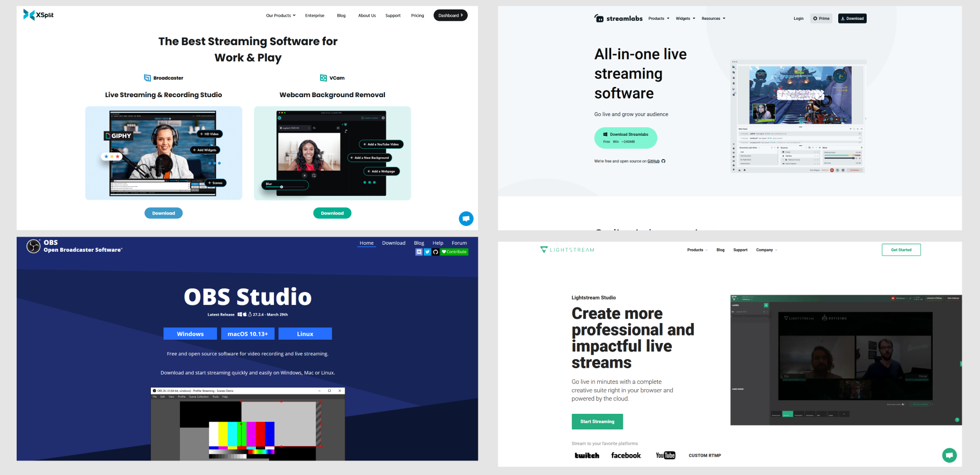Click the GitHub octocat icon on Streamlabs page
This screenshot has height=475, width=980.
pyautogui.click(x=663, y=161)
